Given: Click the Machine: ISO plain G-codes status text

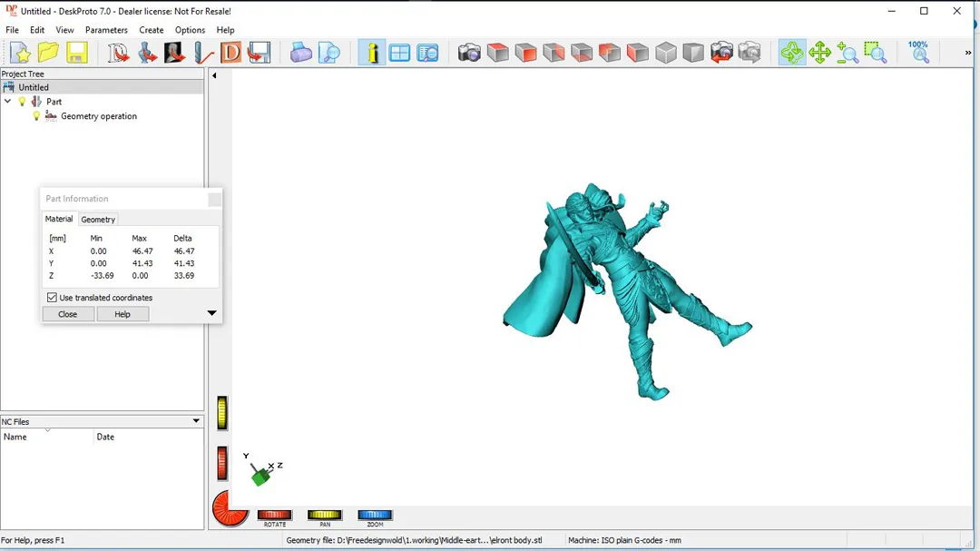Looking at the screenshot, I should [x=624, y=540].
